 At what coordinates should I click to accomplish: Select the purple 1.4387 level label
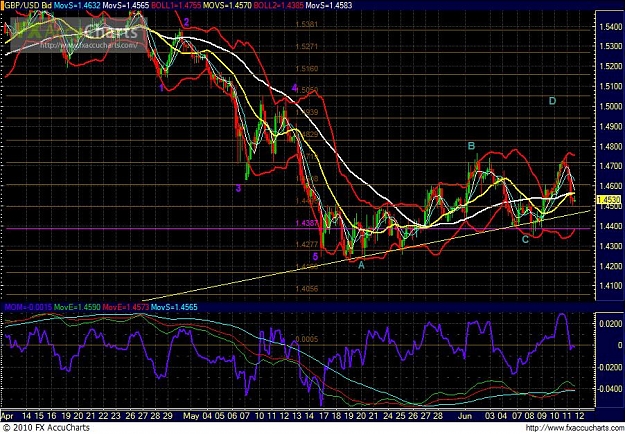pos(307,223)
